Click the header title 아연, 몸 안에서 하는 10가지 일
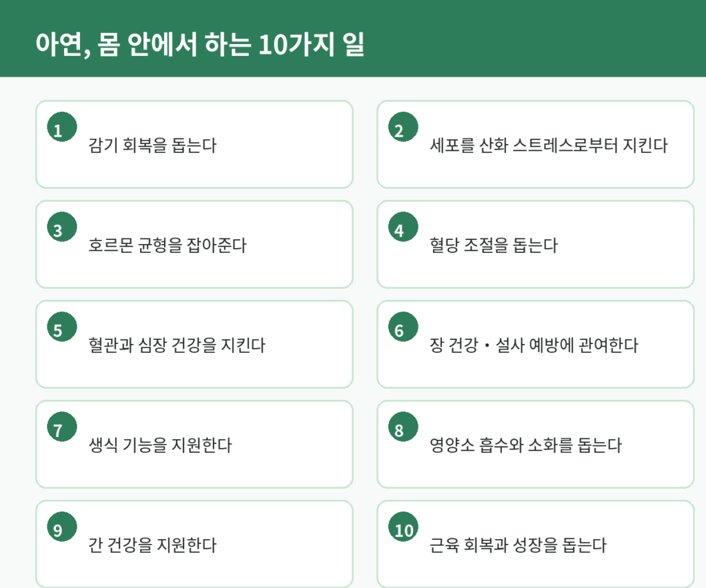The image size is (706, 588). pos(200,45)
